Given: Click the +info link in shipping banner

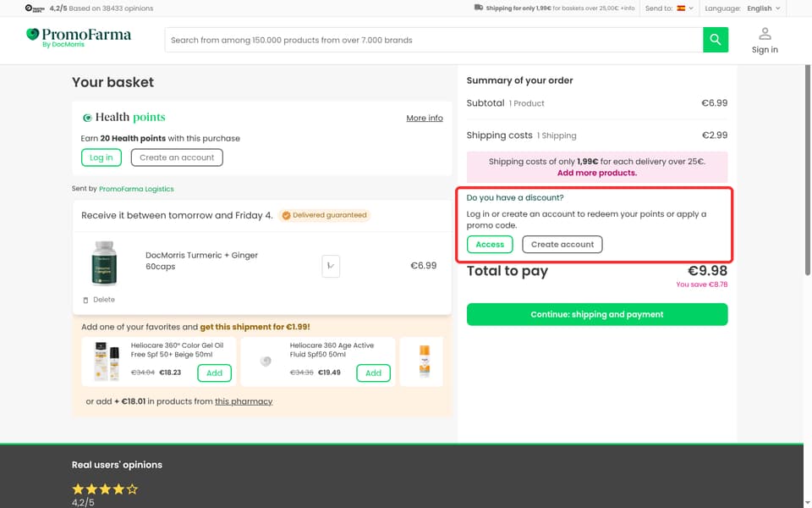Looking at the screenshot, I should point(628,8).
